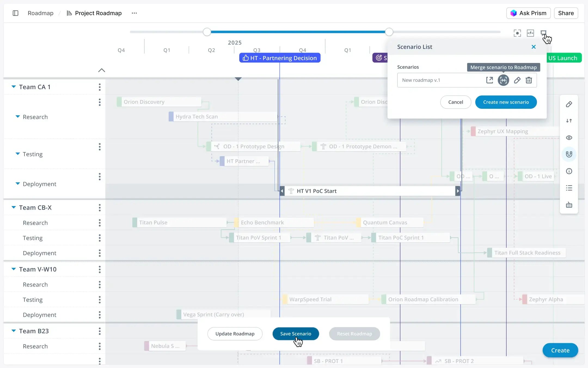
Task: Click the merge scenario to Roadmap icon
Action: click(503, 80)
